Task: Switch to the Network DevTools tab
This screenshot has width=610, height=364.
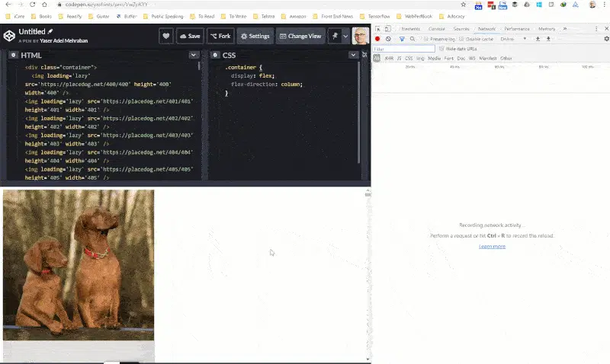Action: tap(486, 29)
